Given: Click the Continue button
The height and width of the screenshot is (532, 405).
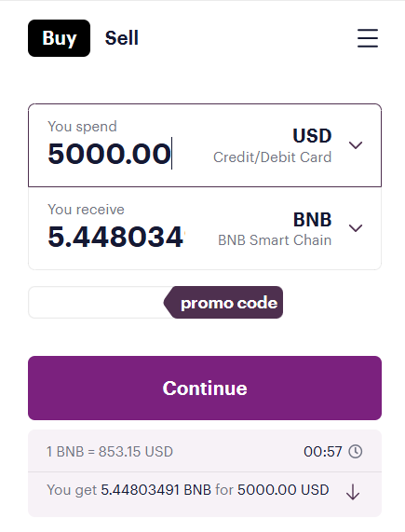Looking at the screenshot, I should click(205, 388).
